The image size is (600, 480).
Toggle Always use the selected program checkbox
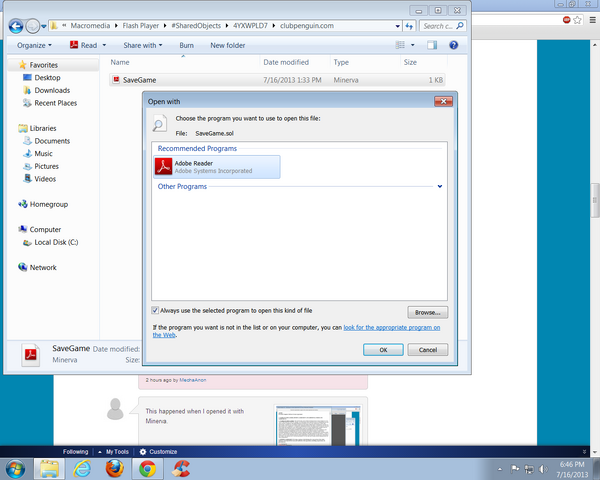pos(155,310)
